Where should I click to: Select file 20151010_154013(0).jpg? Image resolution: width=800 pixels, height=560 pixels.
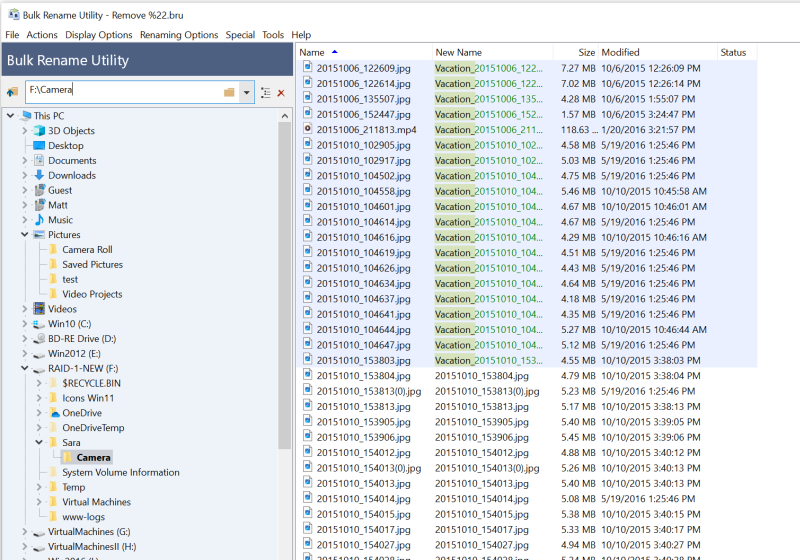coord(369,468)
